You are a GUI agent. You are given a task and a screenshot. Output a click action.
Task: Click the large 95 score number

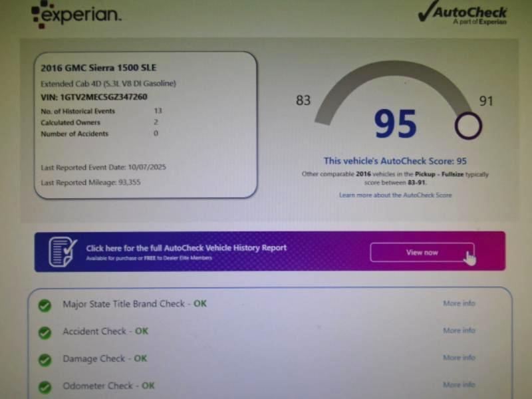click(x=395, y=124)
